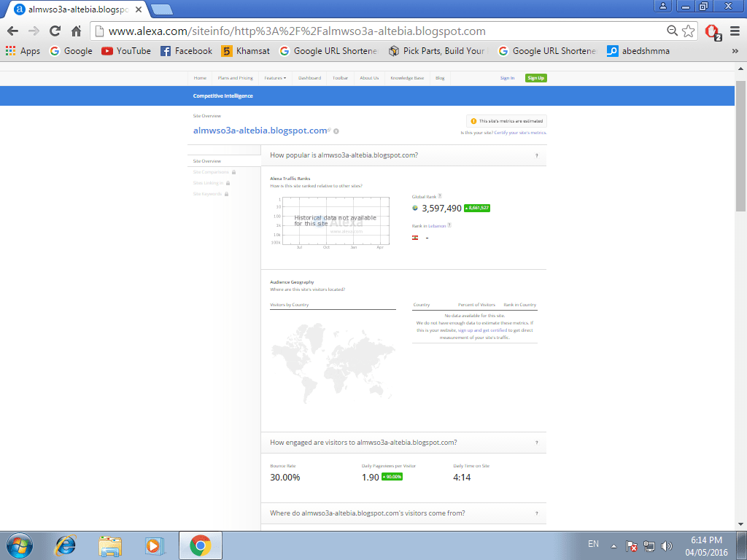Viewport: 747px width, 560px height.
Task: Click the clear icon beside the site name
Action: tap(336, 131)
